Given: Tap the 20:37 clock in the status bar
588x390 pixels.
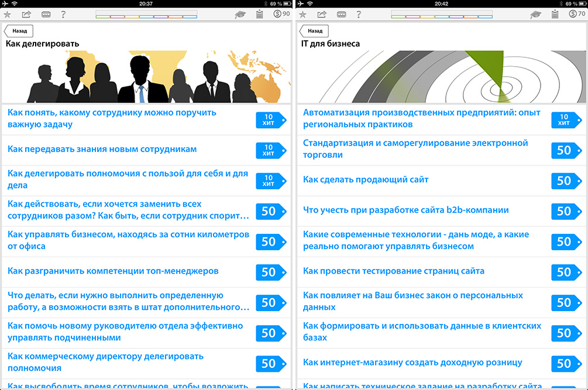Looking at the screenshot, I should click(x=146, y=4).
